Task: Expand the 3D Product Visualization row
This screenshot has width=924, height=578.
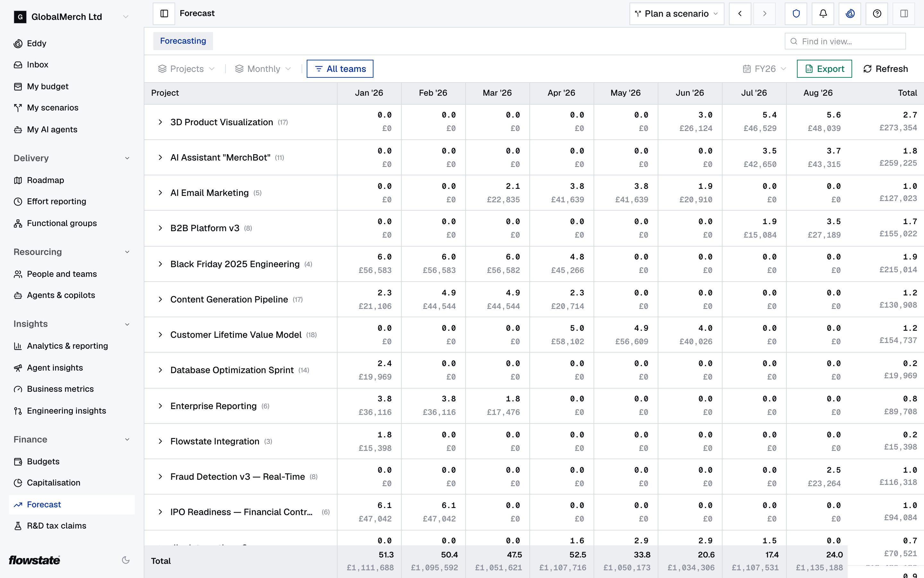Action: (x=160, y=122)
